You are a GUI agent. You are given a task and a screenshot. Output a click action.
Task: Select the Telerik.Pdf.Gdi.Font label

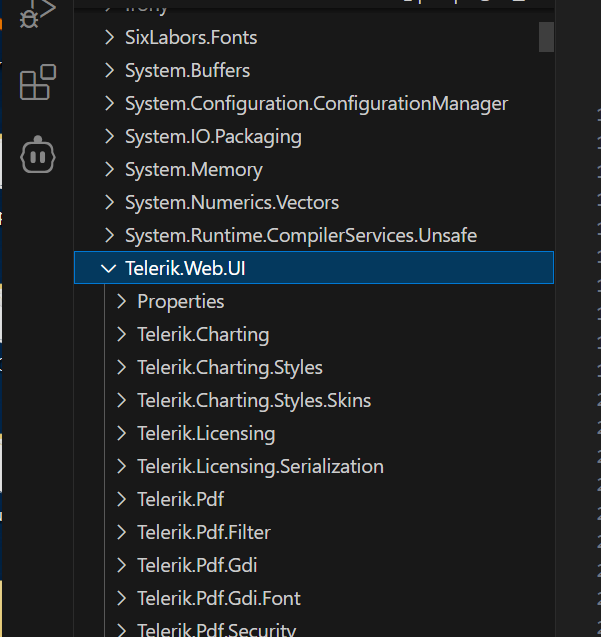coord(219,598)
